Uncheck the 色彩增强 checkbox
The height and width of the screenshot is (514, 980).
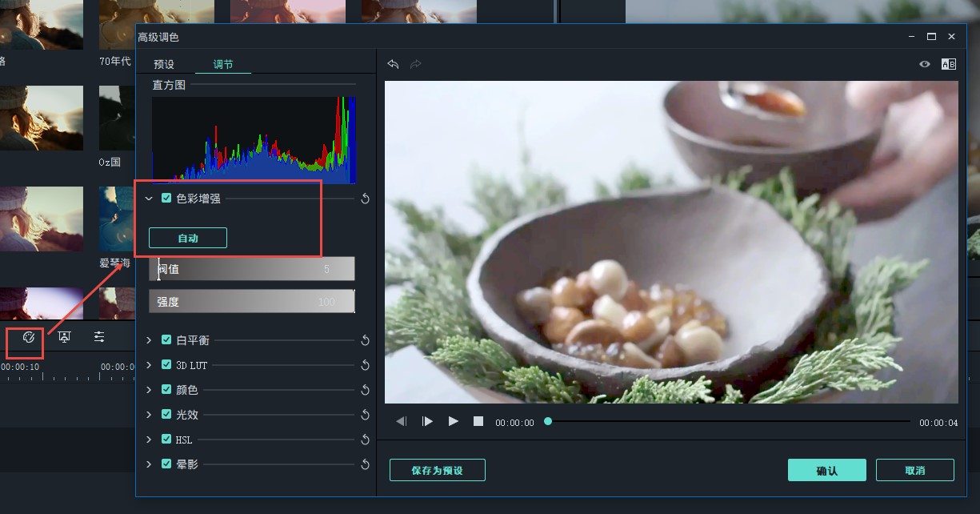coord(166,198)
